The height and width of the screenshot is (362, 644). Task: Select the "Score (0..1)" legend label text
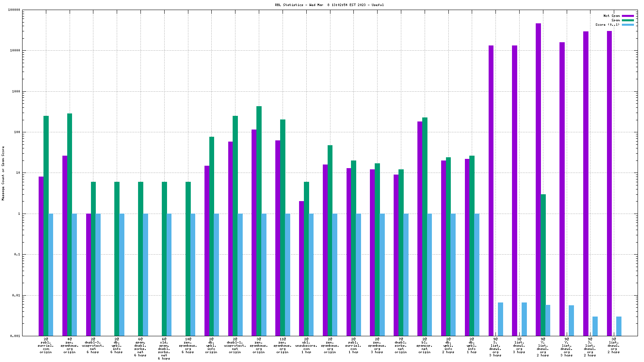point(607,25)
